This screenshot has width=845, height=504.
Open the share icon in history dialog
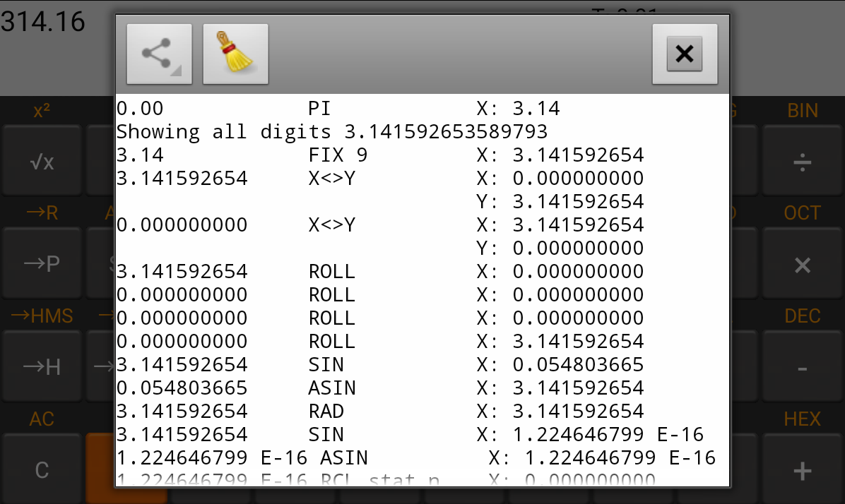coord(159,54)
